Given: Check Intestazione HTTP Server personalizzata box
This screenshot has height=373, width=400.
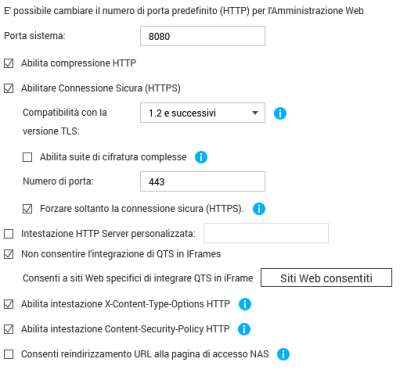Looking at the screenshot, I should 9,234.
